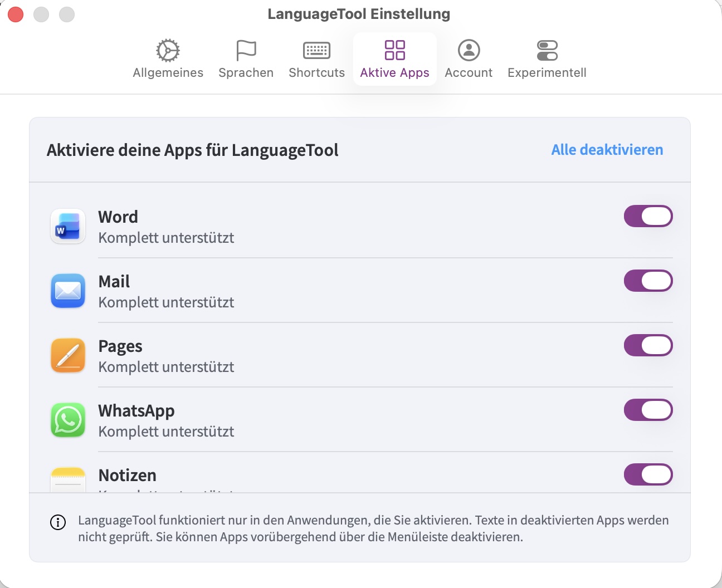Viewport: 722px width, 588px height.
Task: Turn off the Mail toggle
Action: point(648,281)
